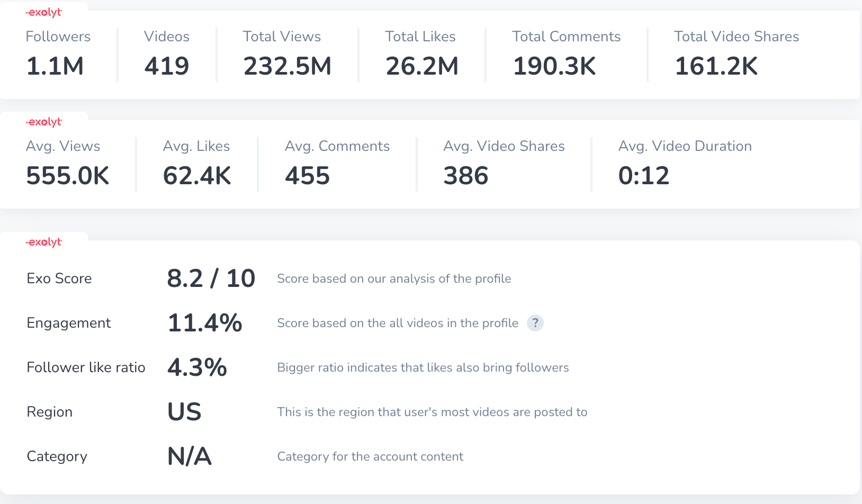Click the Category value N/A
Screen dimensions: 862x504
tap(190, 456)
